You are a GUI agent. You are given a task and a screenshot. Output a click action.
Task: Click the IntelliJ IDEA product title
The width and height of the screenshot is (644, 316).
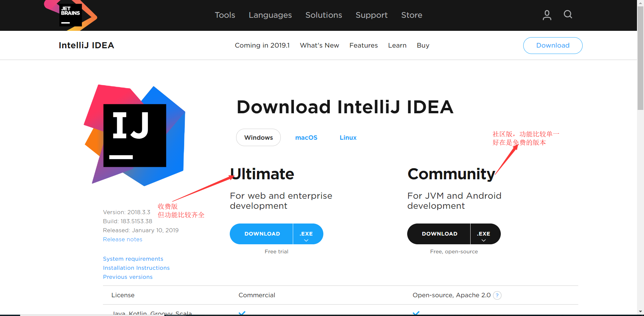[87, 45]
